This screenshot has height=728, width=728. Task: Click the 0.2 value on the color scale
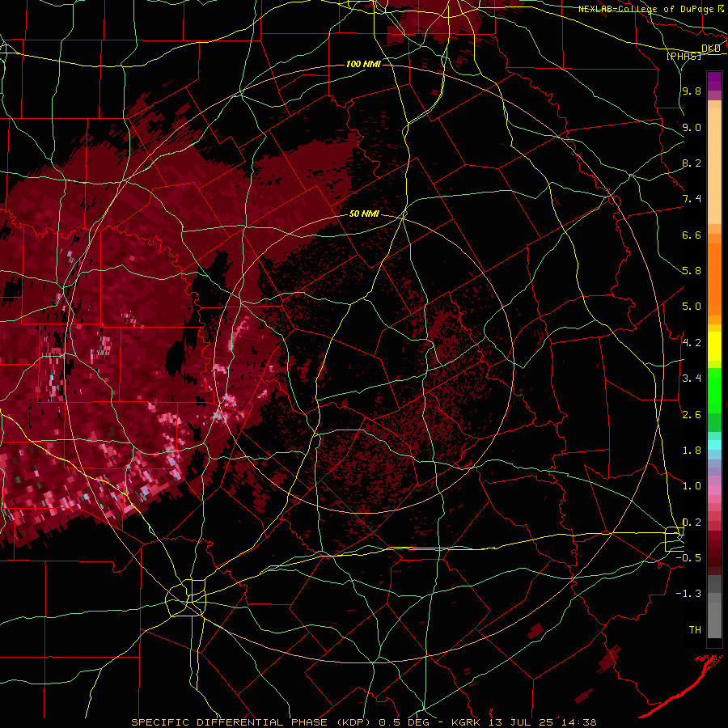point(692,523)
